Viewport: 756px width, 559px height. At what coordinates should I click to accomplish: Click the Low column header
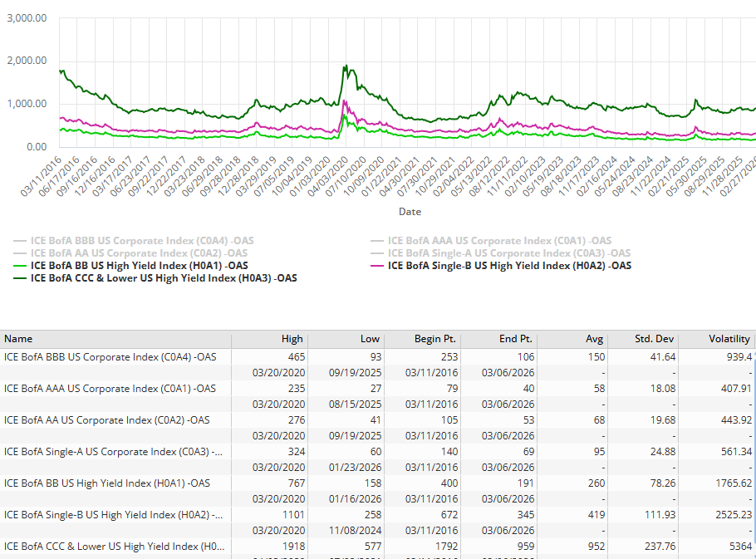[371, 339]
